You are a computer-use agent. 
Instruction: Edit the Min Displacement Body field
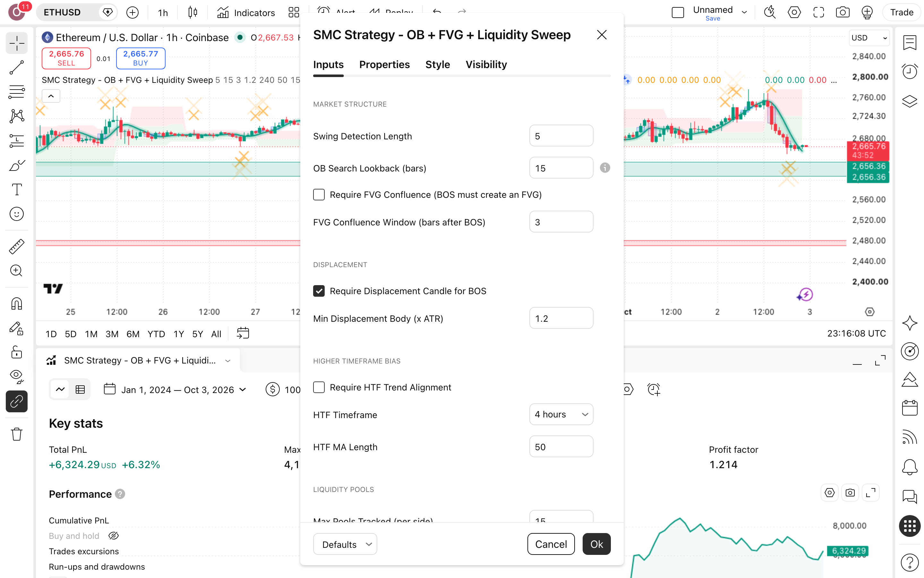coord(561,318)
